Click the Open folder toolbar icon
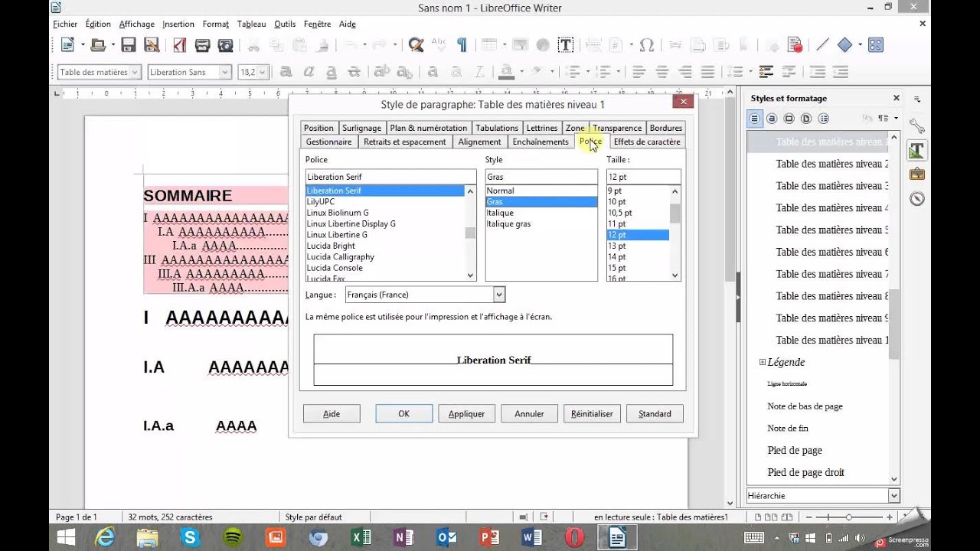 pyautogui.click(x=97, y=45)
